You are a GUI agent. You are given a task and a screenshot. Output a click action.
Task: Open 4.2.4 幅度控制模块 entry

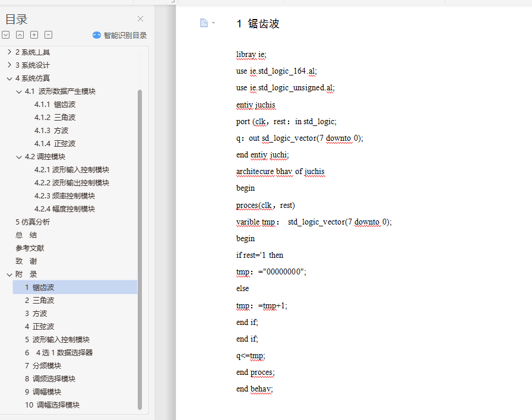coord(65,209)
